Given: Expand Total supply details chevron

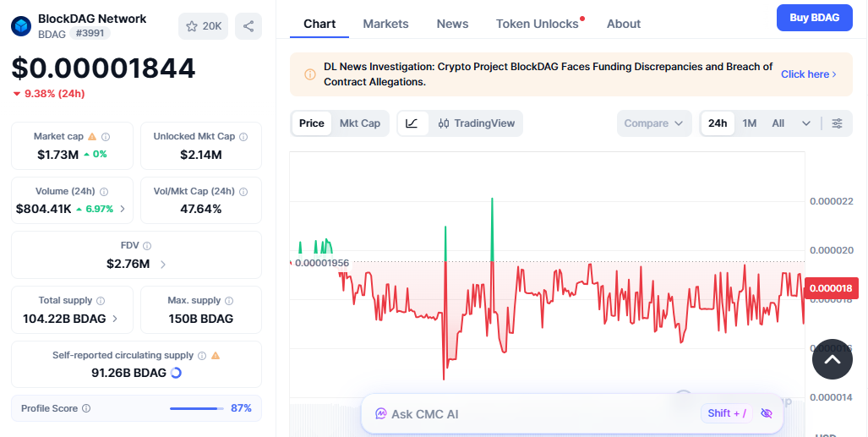Looking at the screenshot, I should pyautogui.click(x=115, y=319).
